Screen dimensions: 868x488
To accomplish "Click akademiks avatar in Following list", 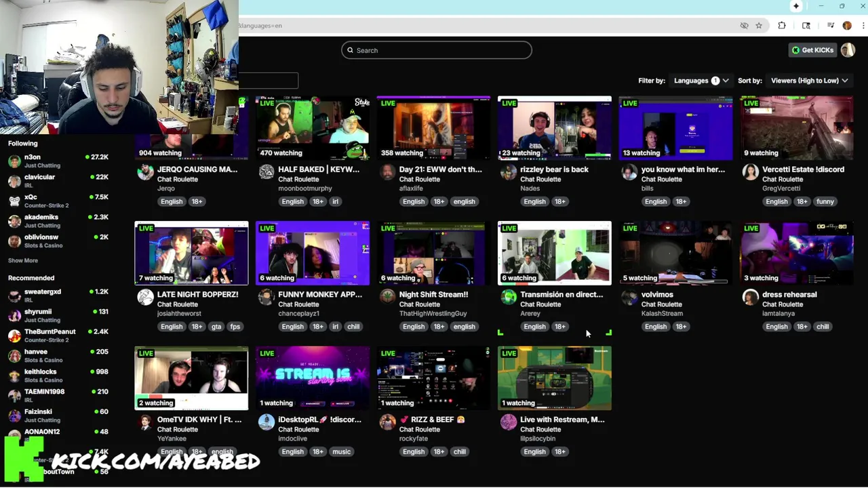I will pos(14,221).
